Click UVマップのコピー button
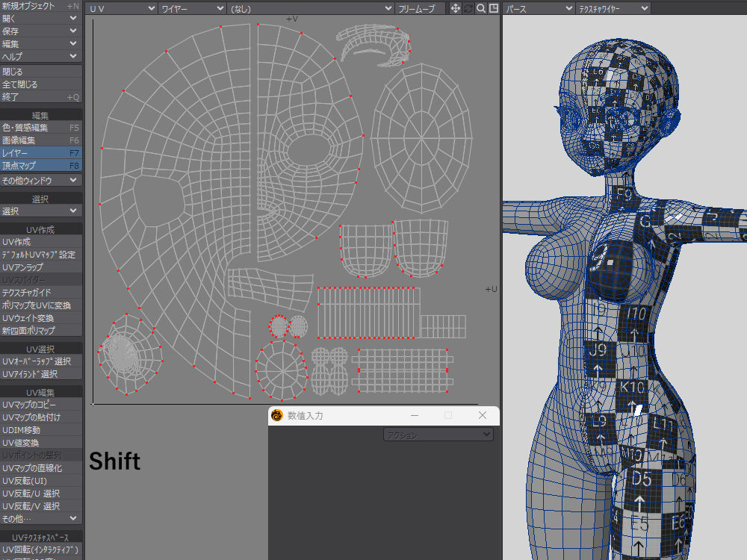Screen dimensions: 747x560 pyautogui.click(x=40, y=405)
